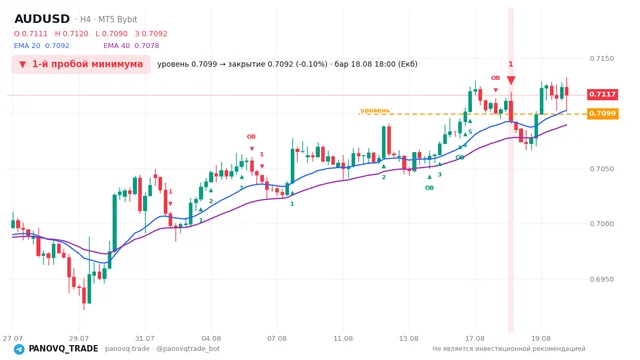This screenshot has height=360, width=640.
Task: Click the red '1-й пробой минимума' badge
Action: pos(81,64)
